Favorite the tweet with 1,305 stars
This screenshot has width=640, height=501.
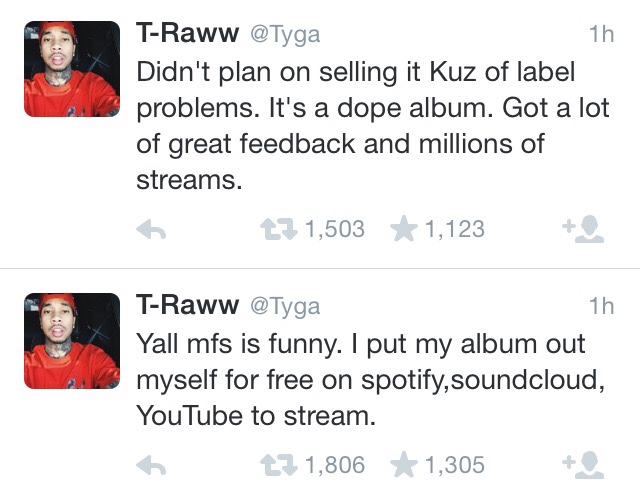coord(404,465)
